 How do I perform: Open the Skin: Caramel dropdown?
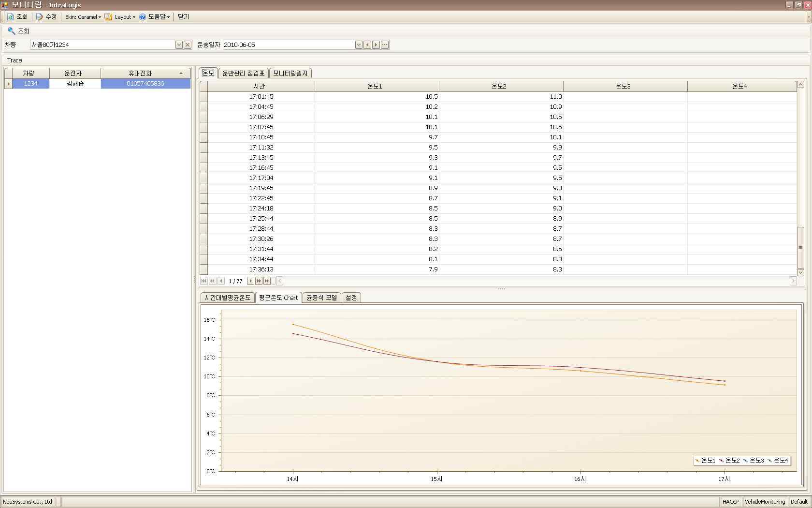[x=83, y=16]
